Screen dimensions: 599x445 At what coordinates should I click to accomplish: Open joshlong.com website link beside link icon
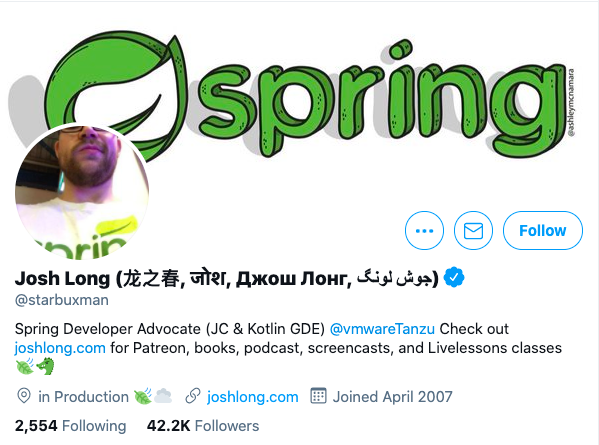click(x=253, y=397)
